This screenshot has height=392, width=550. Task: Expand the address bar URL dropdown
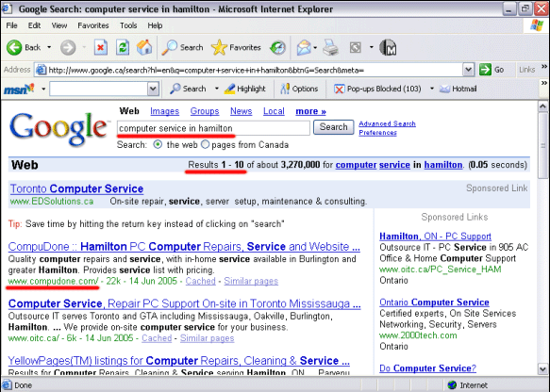click(x=468, y=70)
